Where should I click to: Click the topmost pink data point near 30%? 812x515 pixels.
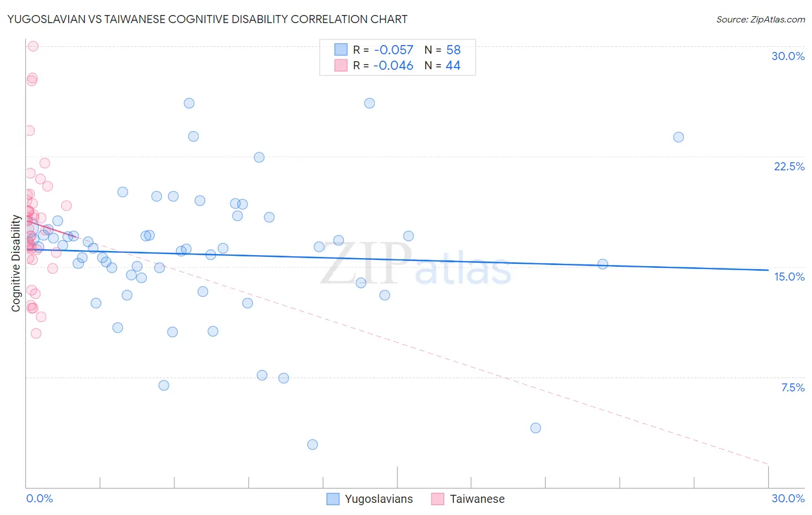(33, 46)
